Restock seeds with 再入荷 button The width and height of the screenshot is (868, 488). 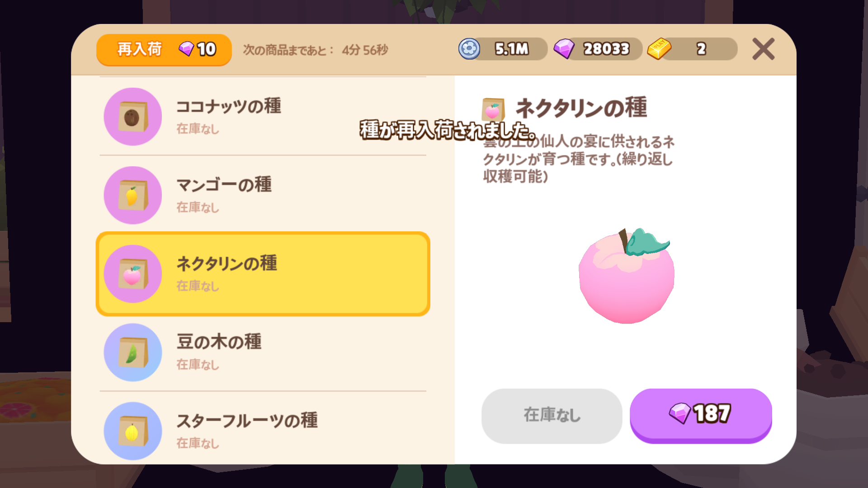point(164,50)
